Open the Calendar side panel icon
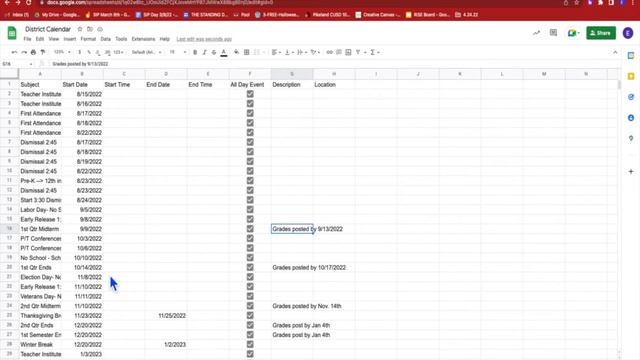The image size is (640, 360). 631,56
